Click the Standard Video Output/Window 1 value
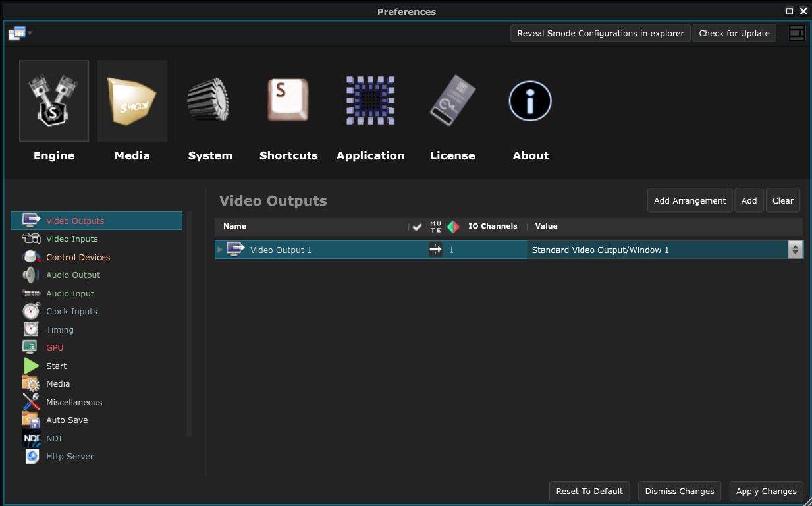Image resolution: width=812 pixels, height=506 pixels. pos(600,250)
